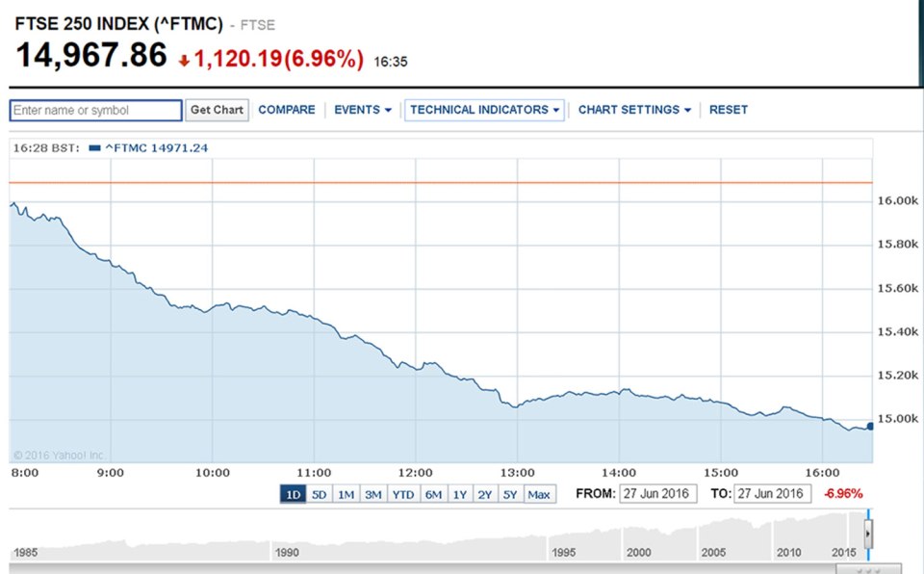Open the COMPARE option
Screen dimensions: 924x574
(287, 110)
